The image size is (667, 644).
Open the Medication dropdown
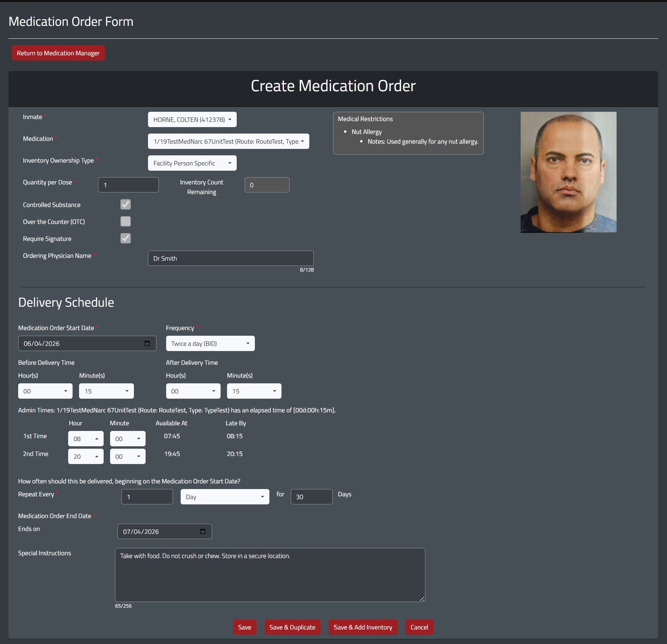228,141
